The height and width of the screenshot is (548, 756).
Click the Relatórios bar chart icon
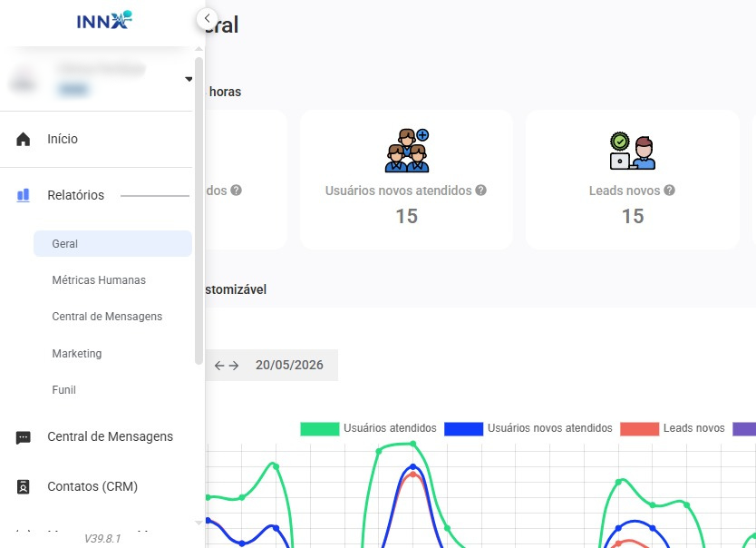click(x=24, y=195)
